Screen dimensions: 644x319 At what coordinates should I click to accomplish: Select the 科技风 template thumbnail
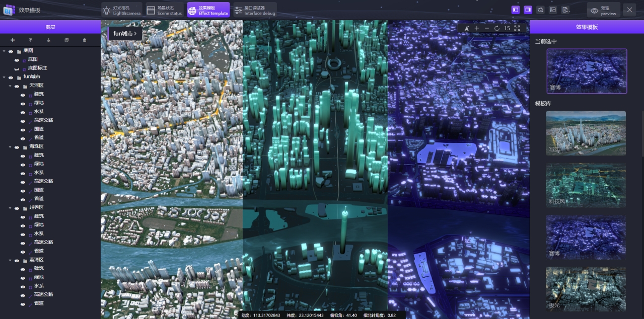click(586, 185)
